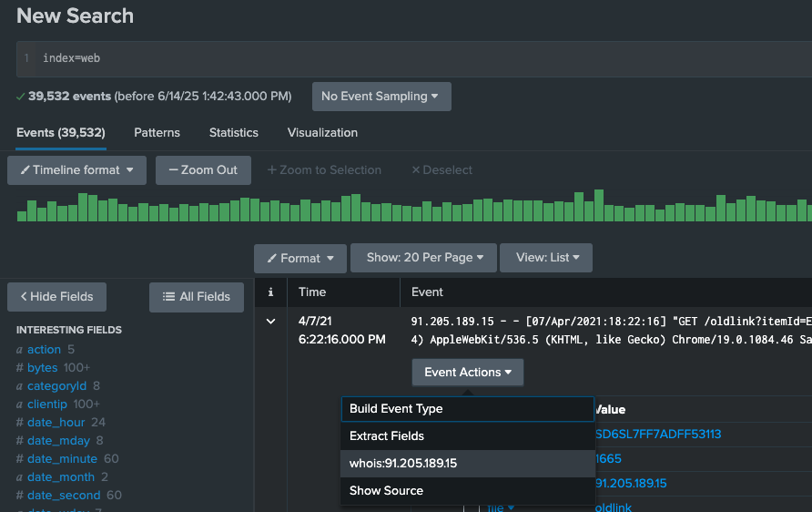
Task: Click in the index=web search field
Action: click(x=414, y=58)
